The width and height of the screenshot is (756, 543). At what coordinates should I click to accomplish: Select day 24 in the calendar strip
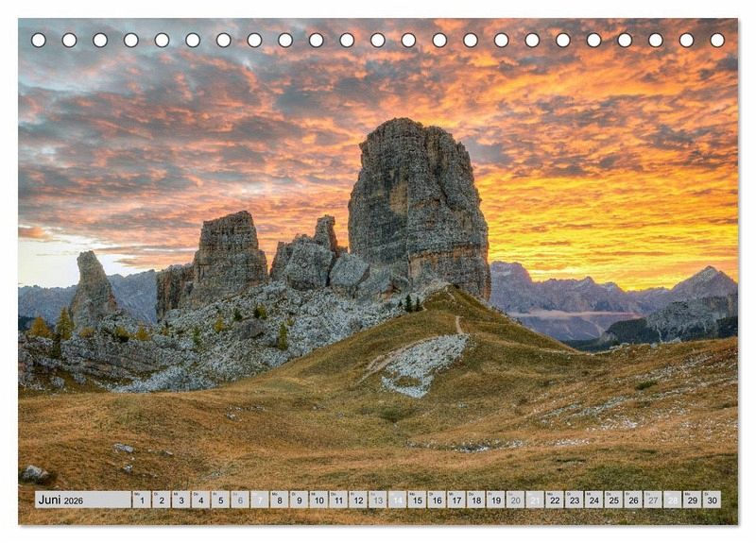(x=594, y=500)
